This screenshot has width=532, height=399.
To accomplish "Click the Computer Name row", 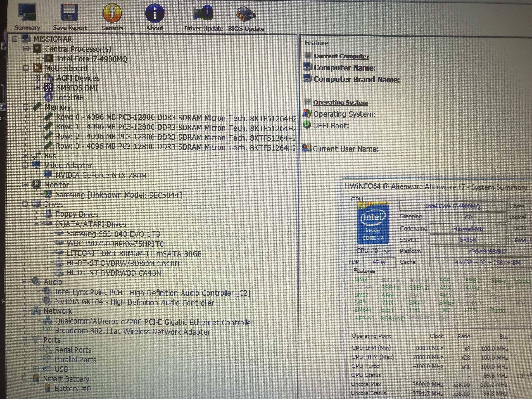I will (344, 68).
